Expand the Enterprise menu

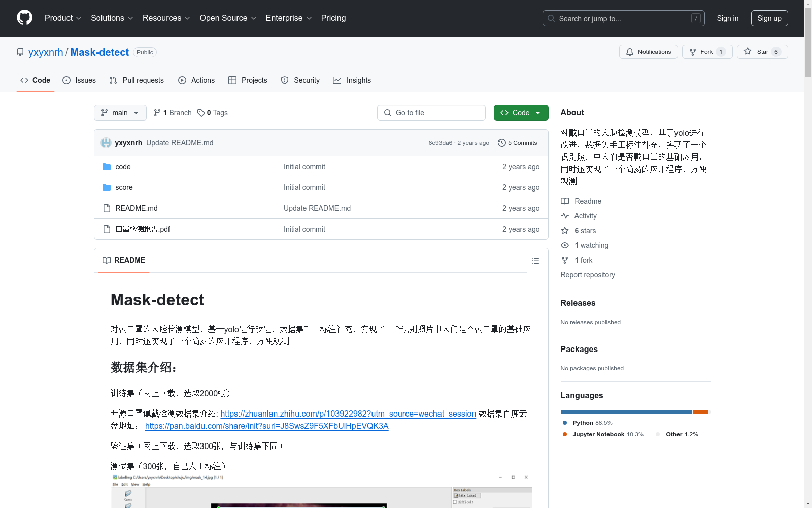coord(289,18)
